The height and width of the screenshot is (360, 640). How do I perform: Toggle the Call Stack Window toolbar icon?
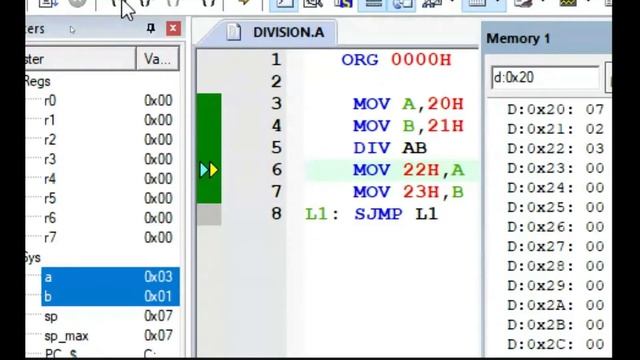tap(401, 4)
